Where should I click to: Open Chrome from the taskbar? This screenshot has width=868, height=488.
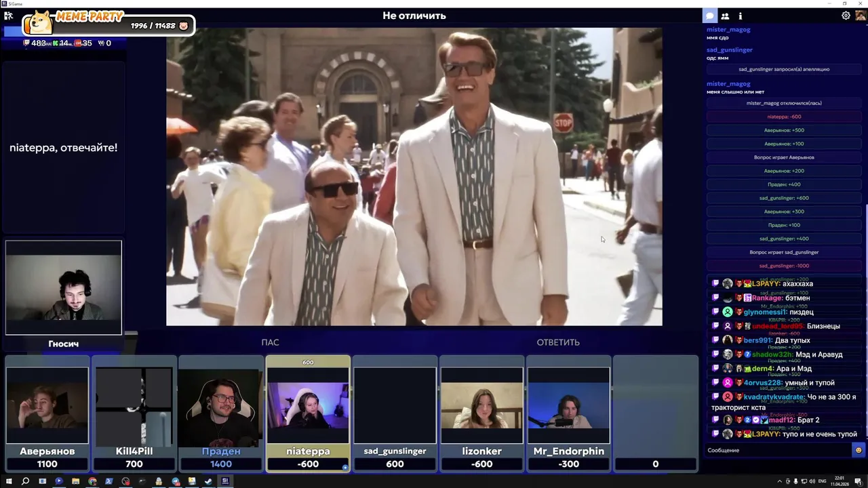92,481
